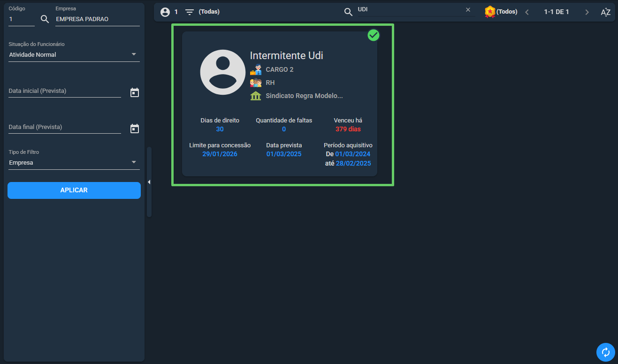
Task: Toggle A-Z sort order
Action: [606, 12]
